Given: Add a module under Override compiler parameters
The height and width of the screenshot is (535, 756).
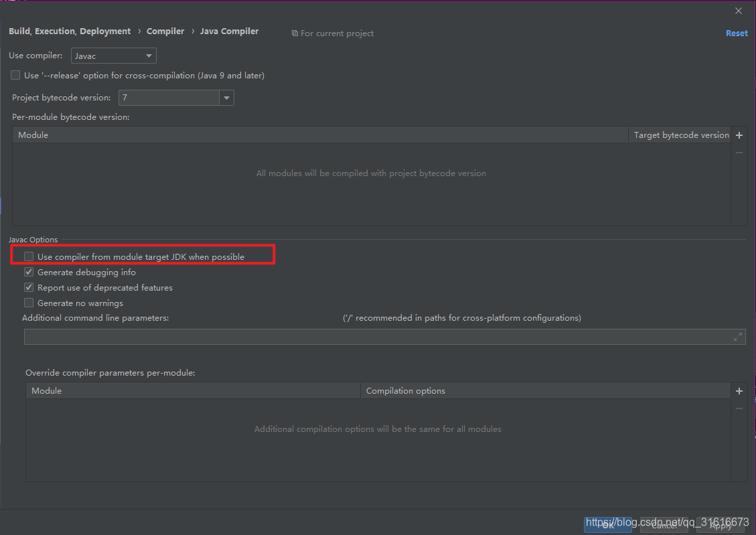Looking at the screenshot, I should click(x=739, y=390).
